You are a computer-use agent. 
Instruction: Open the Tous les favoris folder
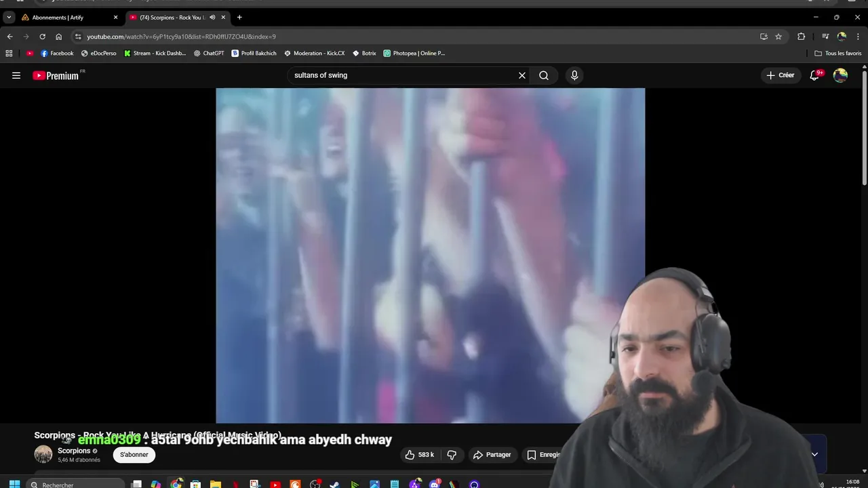click(838, 53)
